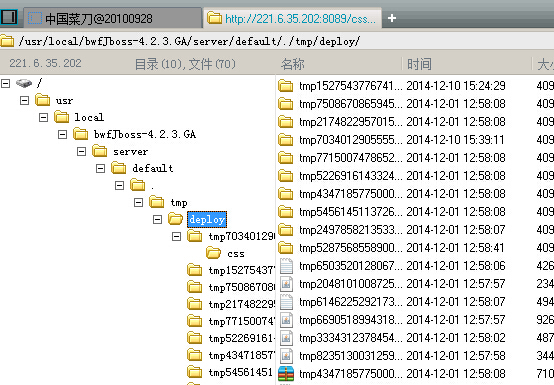
Task: Click image file icon of tmp8235130031259
Action: (286, 356)
